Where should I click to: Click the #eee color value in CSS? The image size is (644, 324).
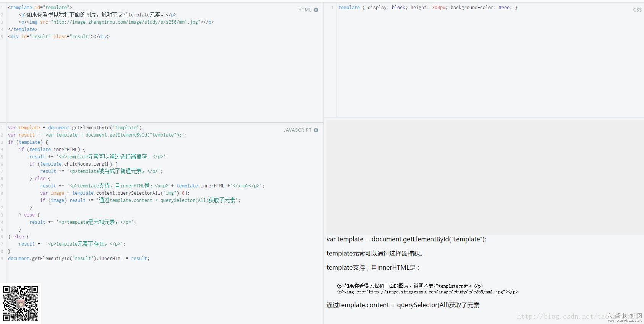click(x=504, y=7)
